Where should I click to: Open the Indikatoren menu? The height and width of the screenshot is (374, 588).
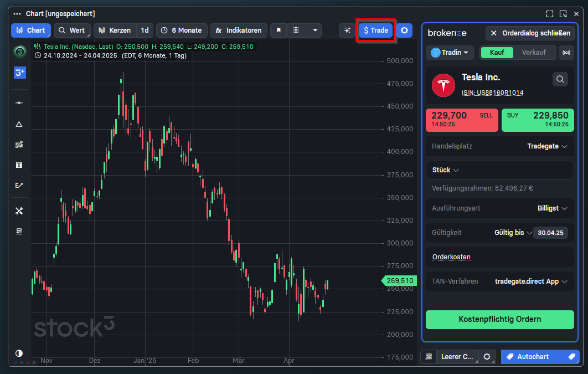pyautogui.click(x=239, y=30)
